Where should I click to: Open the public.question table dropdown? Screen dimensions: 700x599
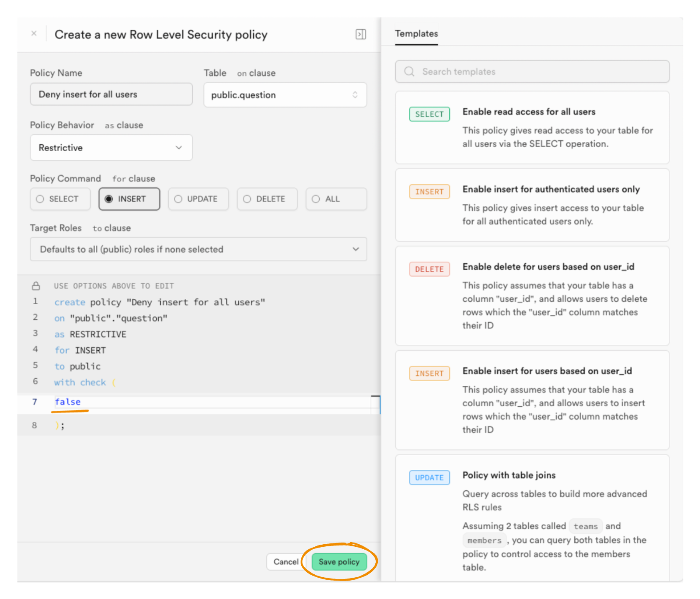tap(285, 95)
